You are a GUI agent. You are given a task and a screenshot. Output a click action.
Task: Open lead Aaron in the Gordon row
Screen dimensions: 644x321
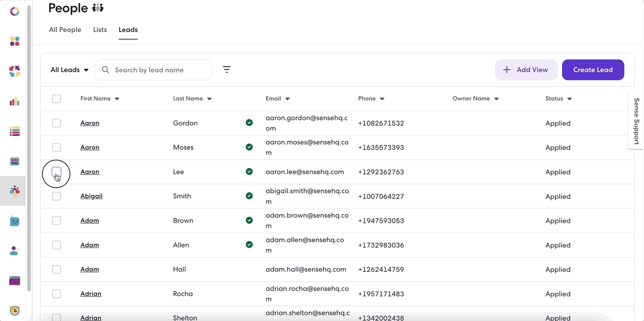[x=90, y=123]
